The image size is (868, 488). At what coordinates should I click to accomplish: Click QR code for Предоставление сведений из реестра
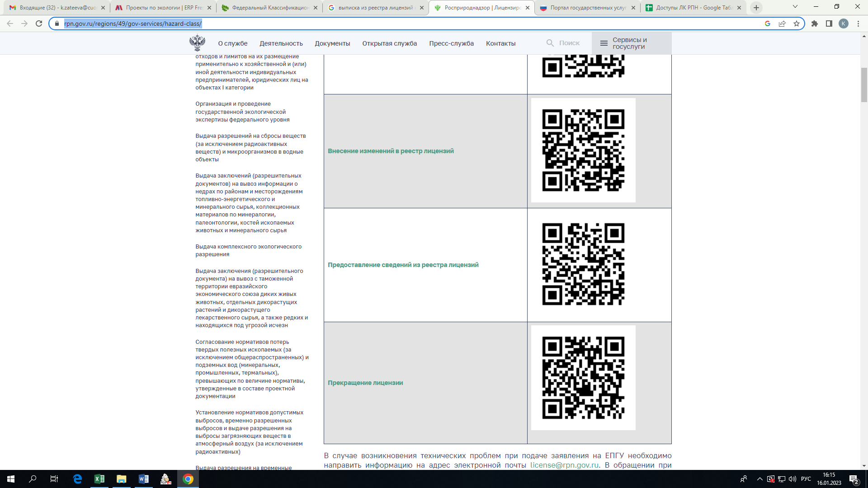click(583, 264)
